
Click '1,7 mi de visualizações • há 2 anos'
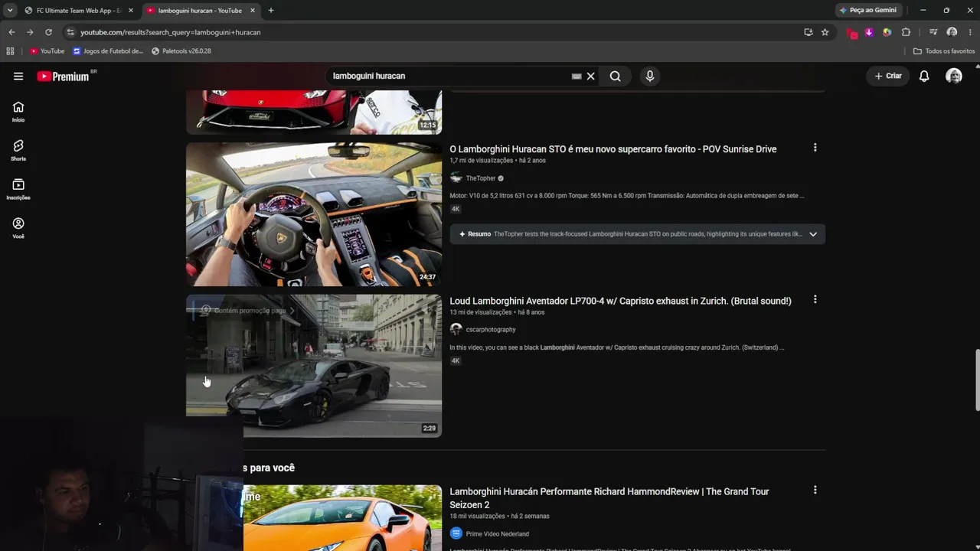498,161
